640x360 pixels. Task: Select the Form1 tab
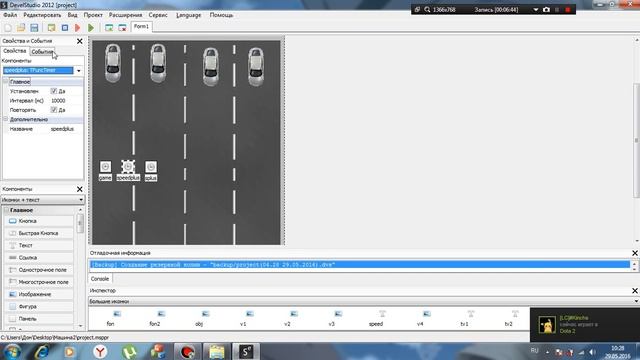tap(141, 27)
